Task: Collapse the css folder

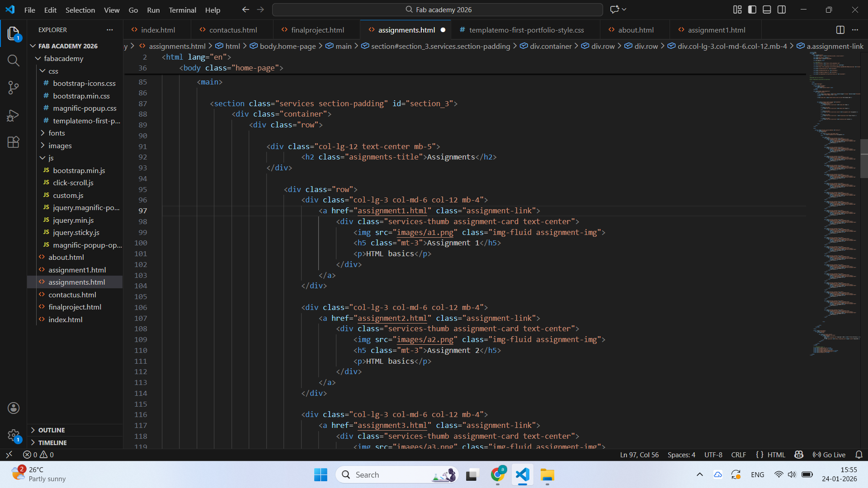Action: pyautogui.click(x=53, y=71)
